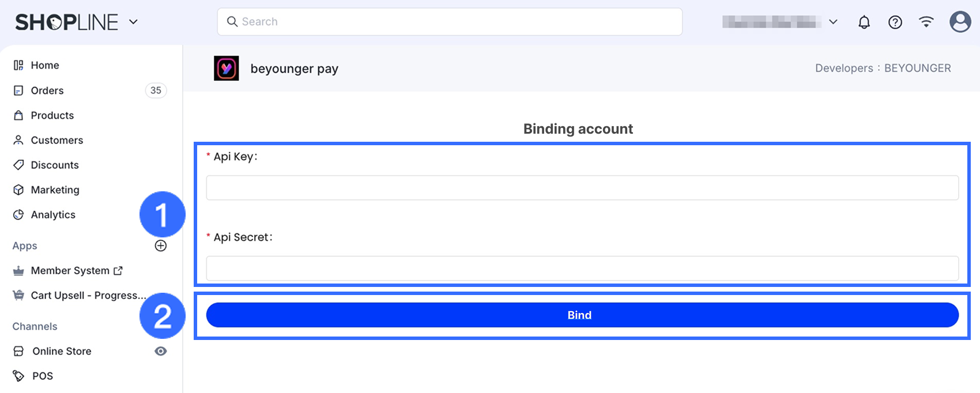Expand the store account name dropdown
The image size is (980, 393).
[x=833, y=22]
